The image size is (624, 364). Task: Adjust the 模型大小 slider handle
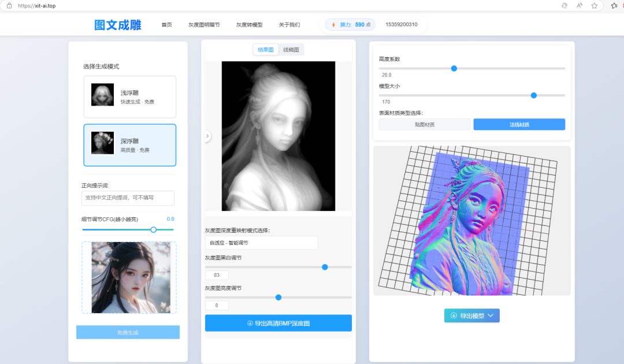[x=534, y=95]
